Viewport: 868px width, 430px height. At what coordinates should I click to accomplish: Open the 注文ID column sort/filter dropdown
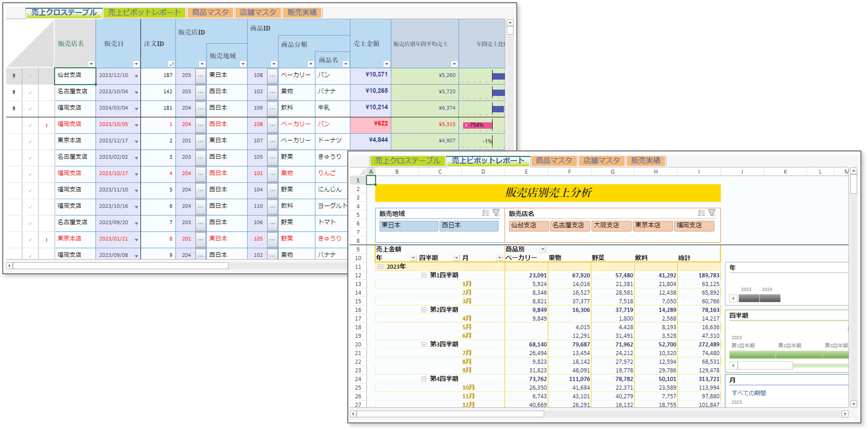coord(171,64)
